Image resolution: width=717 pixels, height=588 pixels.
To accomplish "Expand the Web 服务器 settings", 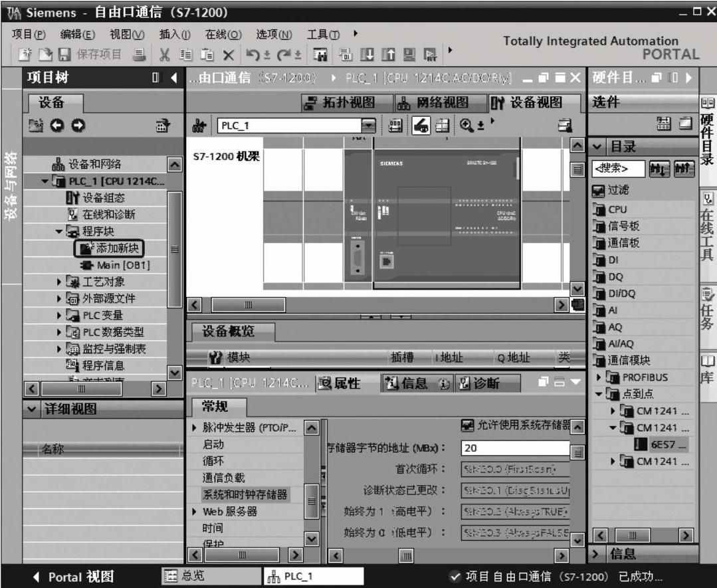I will tap(194, 512).
